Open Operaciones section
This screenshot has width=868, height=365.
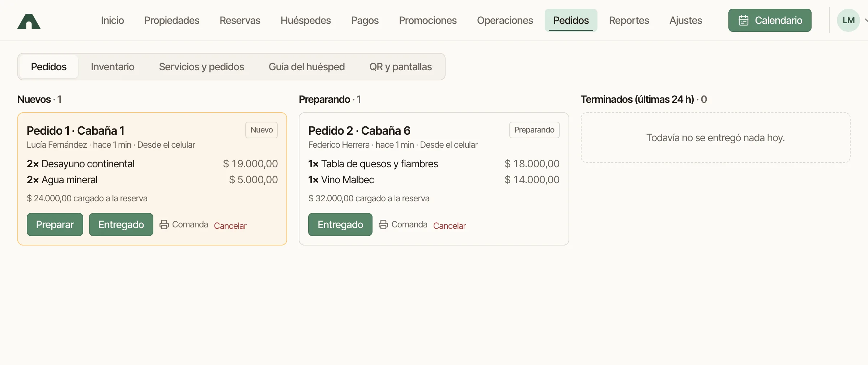pos(505,20)
